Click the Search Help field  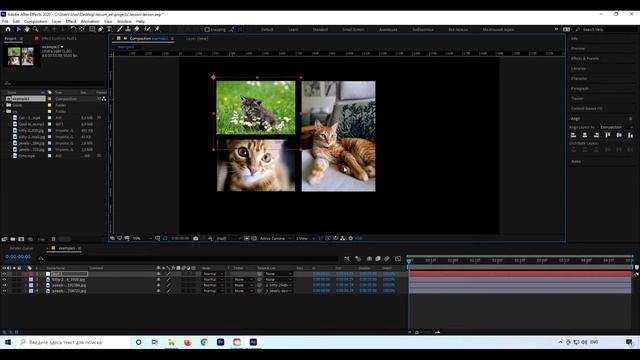606,29
